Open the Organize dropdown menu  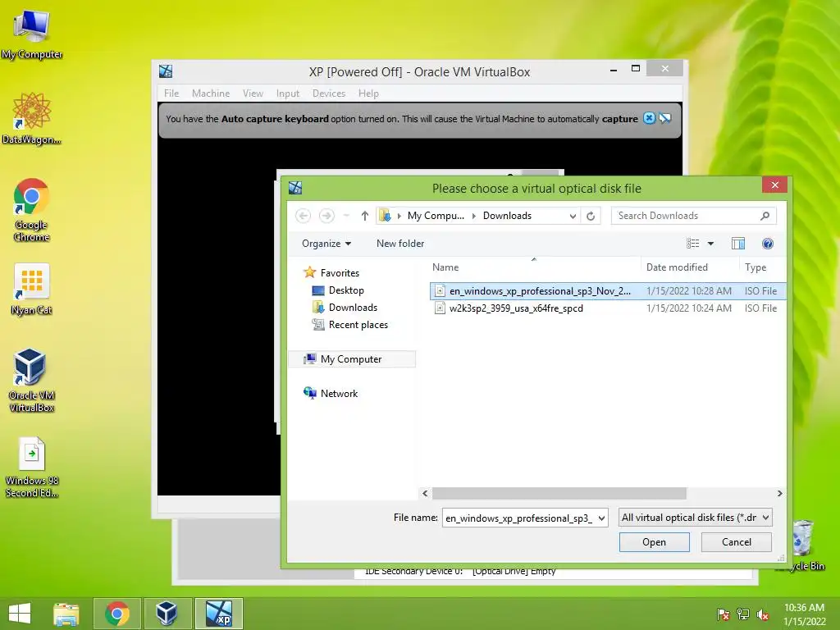(326, 244)
